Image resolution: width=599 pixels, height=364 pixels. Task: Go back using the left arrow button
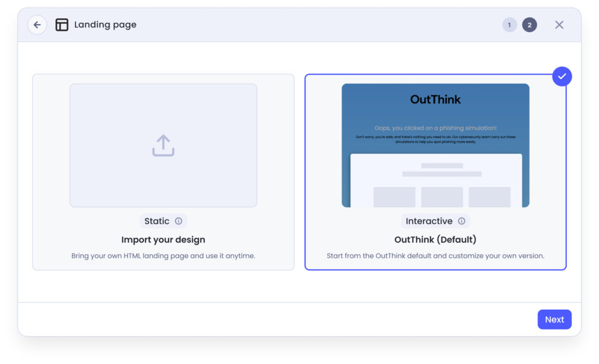pos(37,25)
